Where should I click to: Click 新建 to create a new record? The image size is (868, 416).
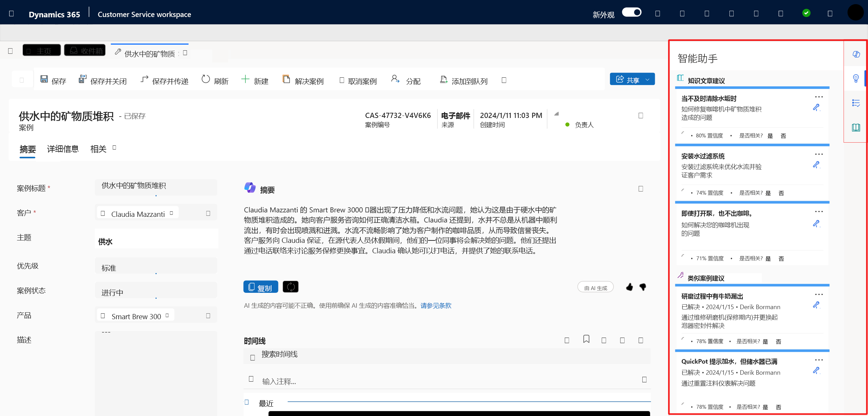click(255, 80)
